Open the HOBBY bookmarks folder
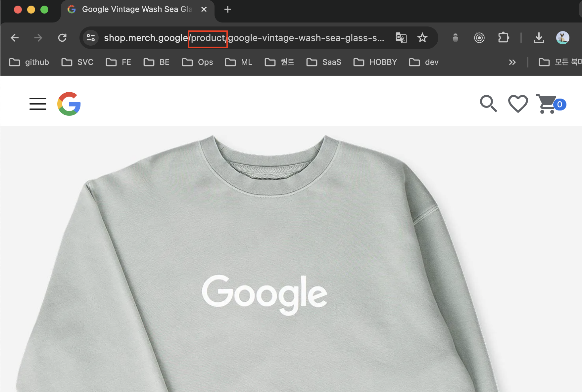Image resolution: width=582 pixels, height=392 pixels. (375, 62)
